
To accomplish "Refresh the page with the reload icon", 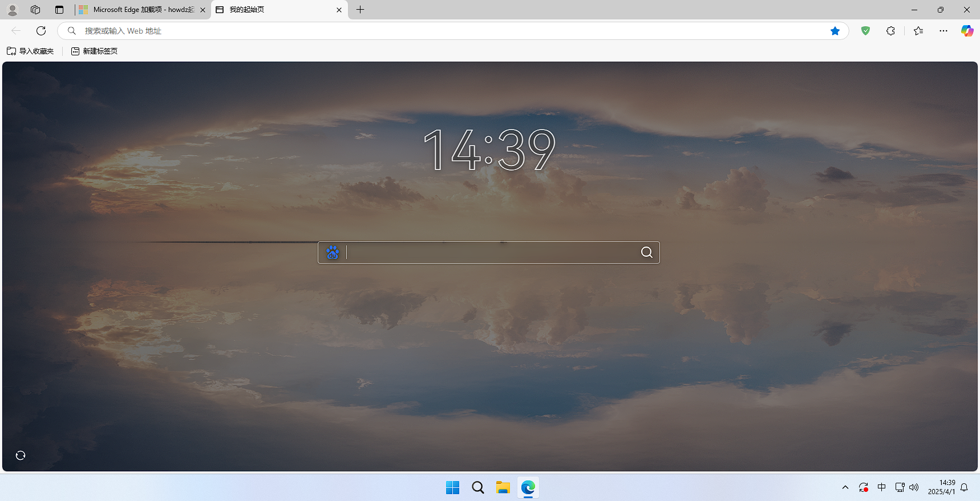I will 41,31.
